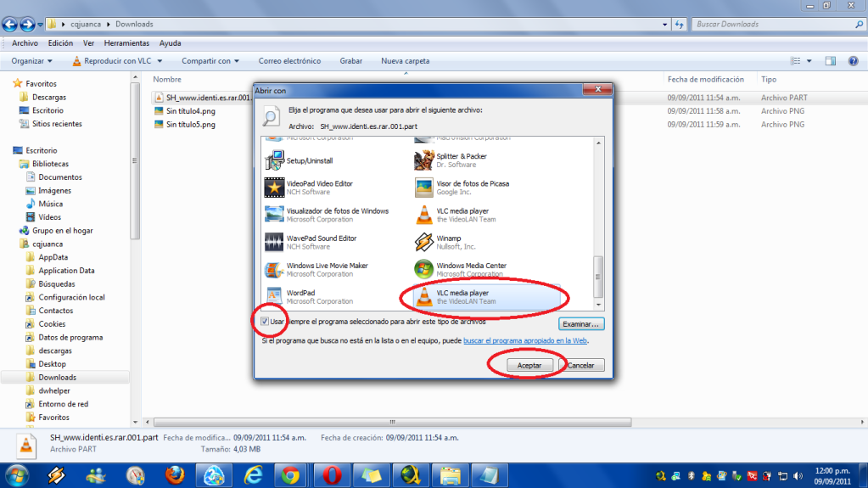Screen dimensions: 868x488
Task: Click the volume speaker tray icon
Action: 798,476
